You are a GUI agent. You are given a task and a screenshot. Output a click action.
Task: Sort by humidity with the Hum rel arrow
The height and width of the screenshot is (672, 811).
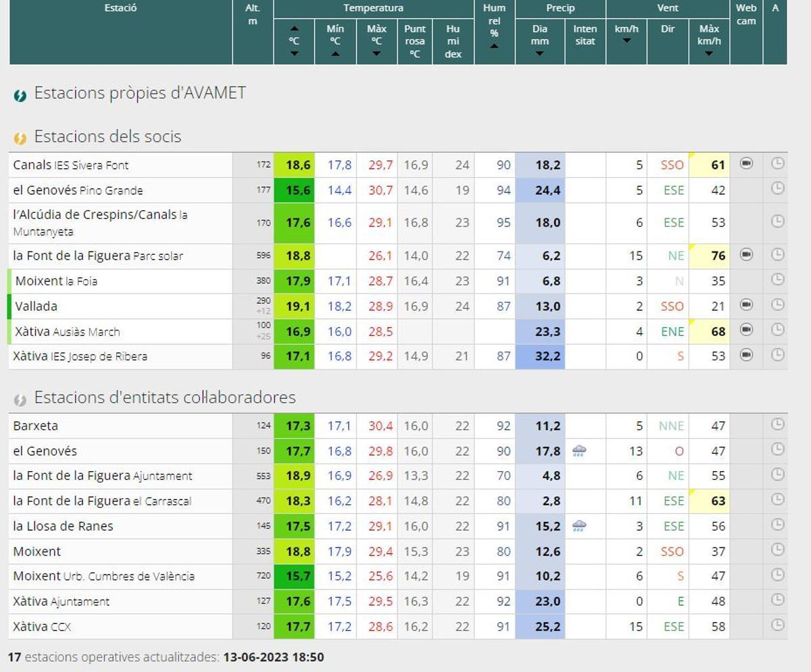(495, 47)
